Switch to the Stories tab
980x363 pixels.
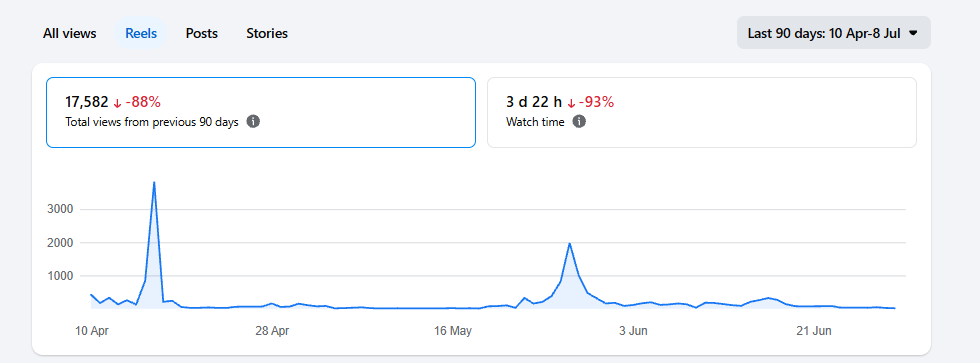[x=267, y=33]
